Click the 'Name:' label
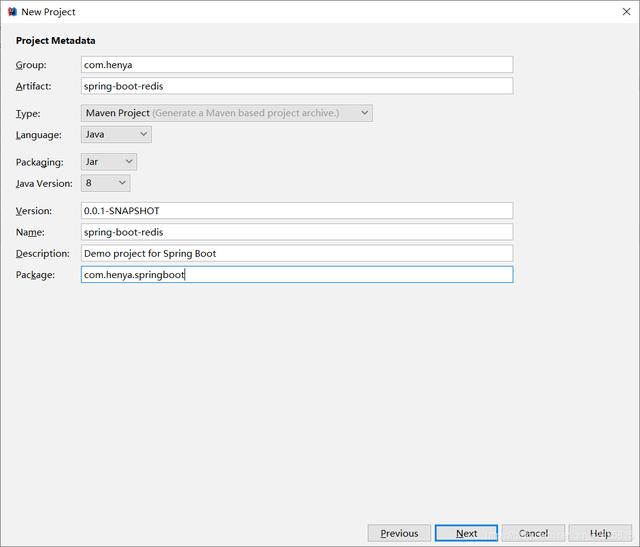Screen dimensions: 640x547 [x=30, y=232]
